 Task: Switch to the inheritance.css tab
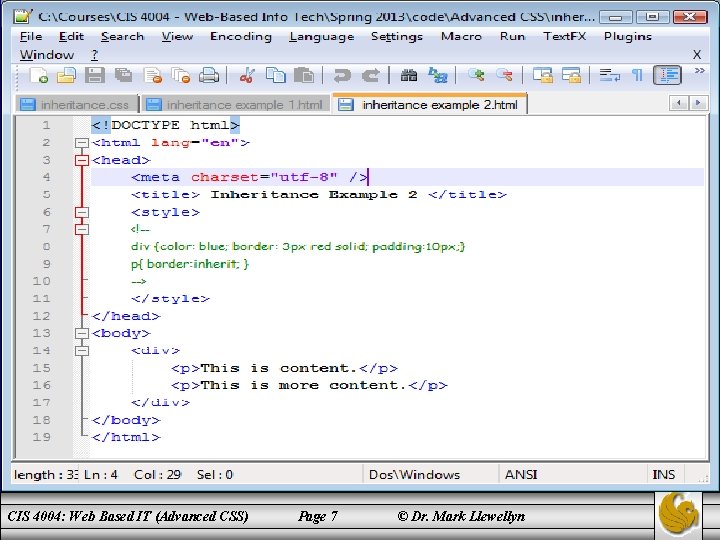click(77, 105)
